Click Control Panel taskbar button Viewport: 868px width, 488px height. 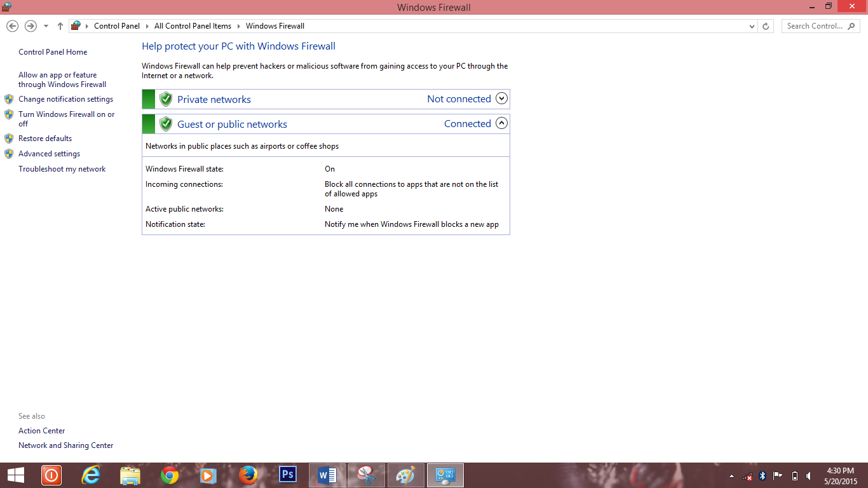pos(445,475)
